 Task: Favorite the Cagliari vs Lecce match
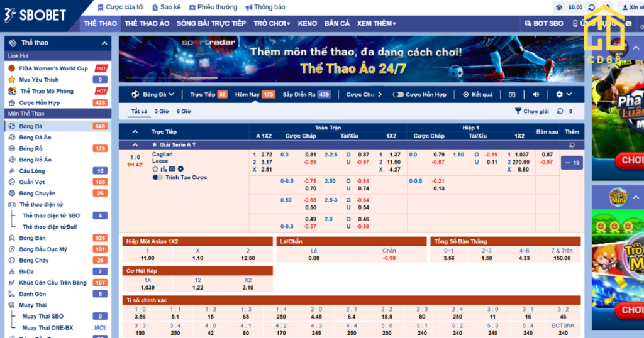[155, 168]
